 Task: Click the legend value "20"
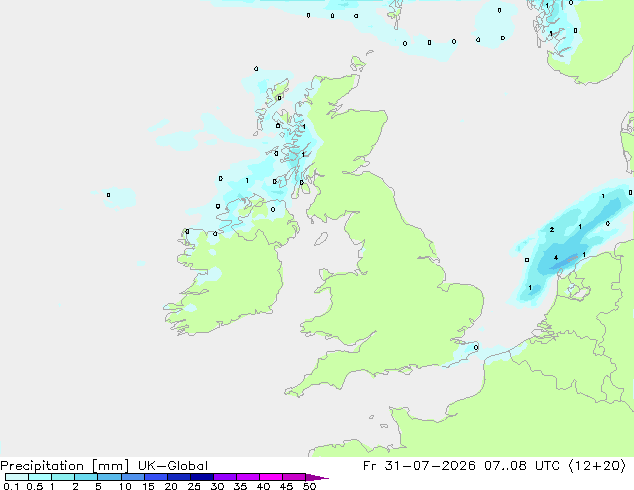(x=171, y=486)
